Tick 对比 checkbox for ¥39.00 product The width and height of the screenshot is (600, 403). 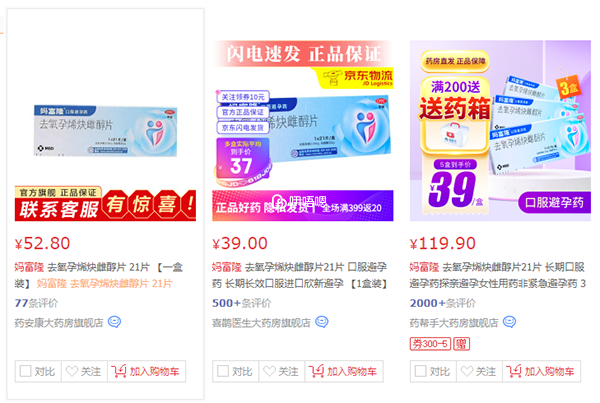coord(223,371)
